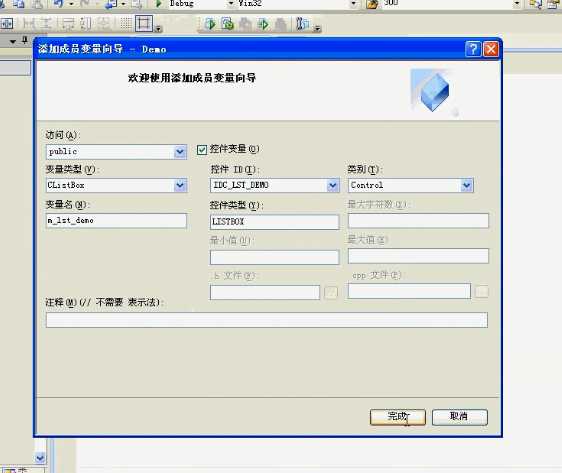Open the dropdown of the 300 search box
The height and width of the screenshot is (473, 562).
[516, 4]
